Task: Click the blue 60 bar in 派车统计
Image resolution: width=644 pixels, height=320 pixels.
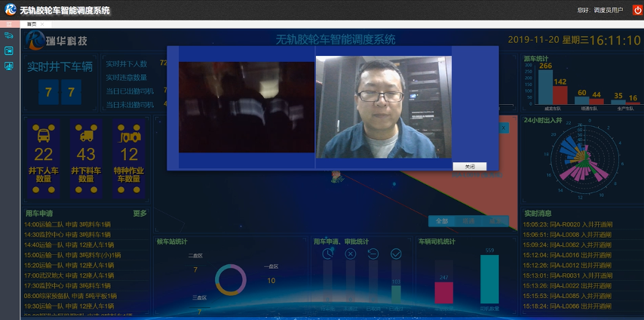Action: pos(581,100)
